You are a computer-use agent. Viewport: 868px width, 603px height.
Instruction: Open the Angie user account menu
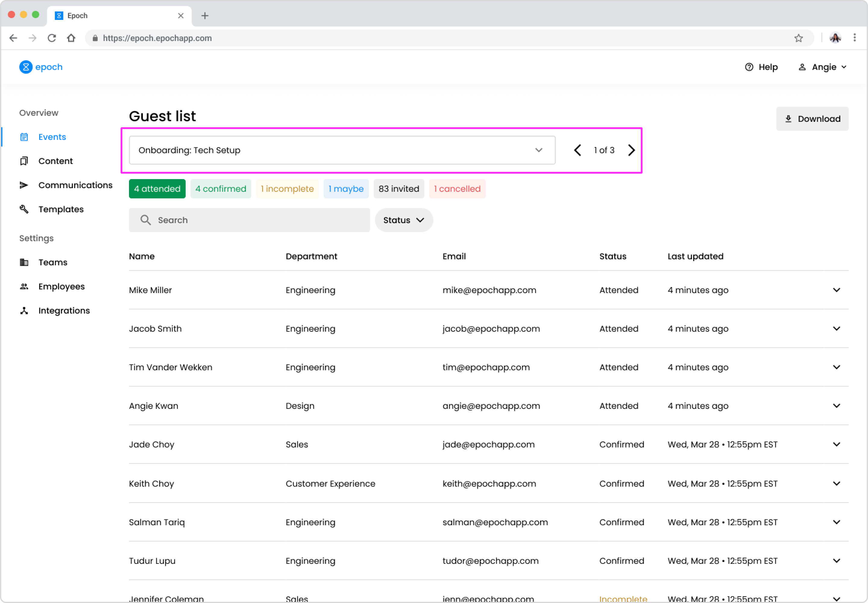pos(823,67)
